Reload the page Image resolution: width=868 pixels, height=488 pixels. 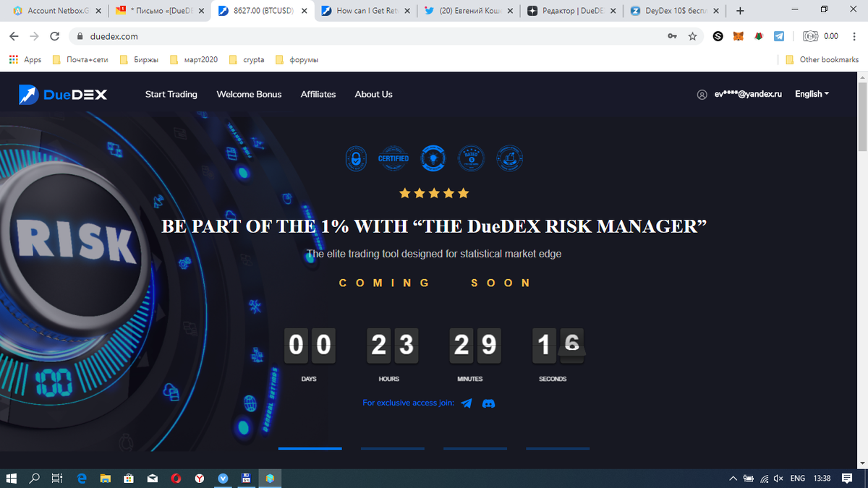coord(54,36)
